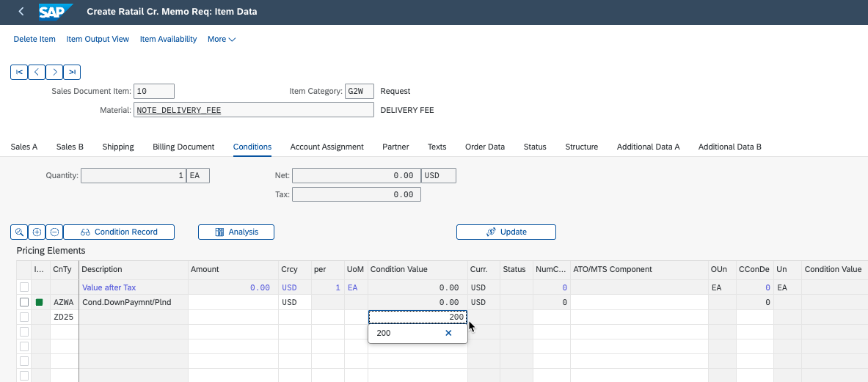Expand the More menu
Image resolution: width=868 pixels, height=382 pixels.
point(221,39)
